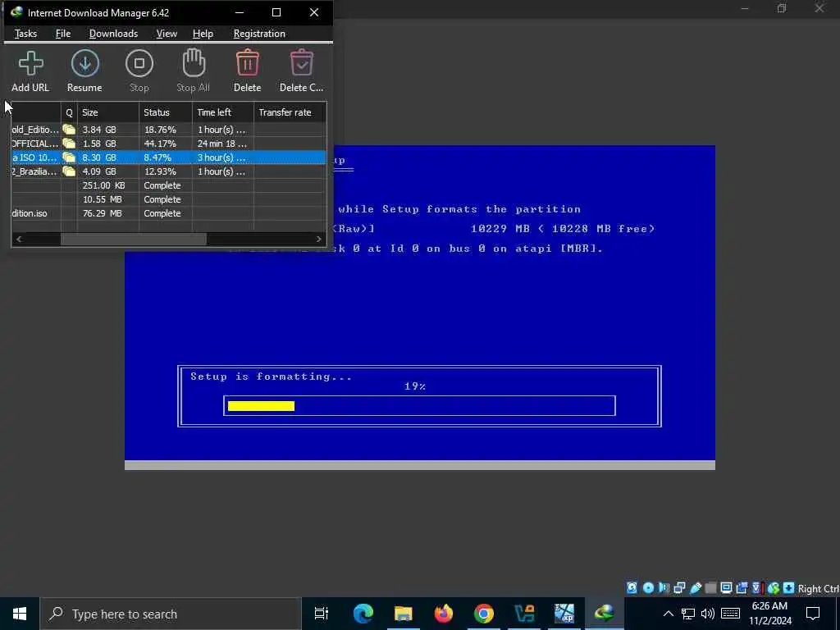Click VirtualBox display settings indicator

click(x=727, y=587)
